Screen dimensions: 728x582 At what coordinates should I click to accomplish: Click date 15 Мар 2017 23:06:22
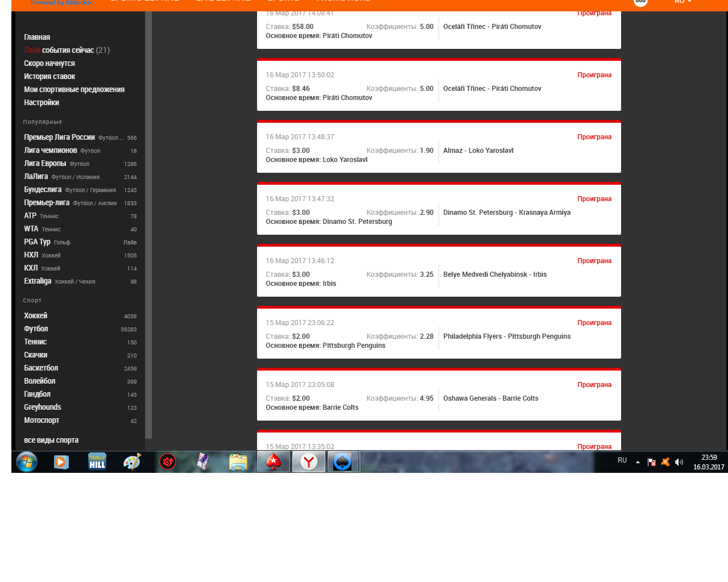[x=300, y=323]
